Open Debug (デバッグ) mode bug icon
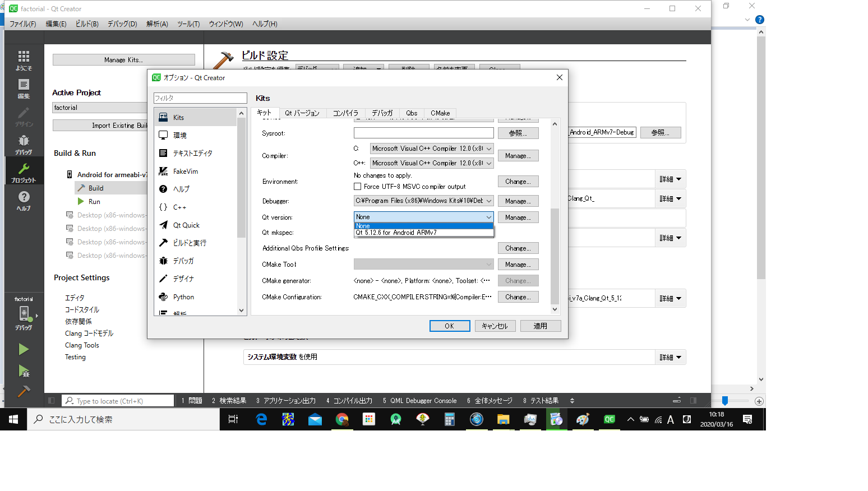Image resolution: width=868 pixels, height=491 pixels. click(24, 144)
